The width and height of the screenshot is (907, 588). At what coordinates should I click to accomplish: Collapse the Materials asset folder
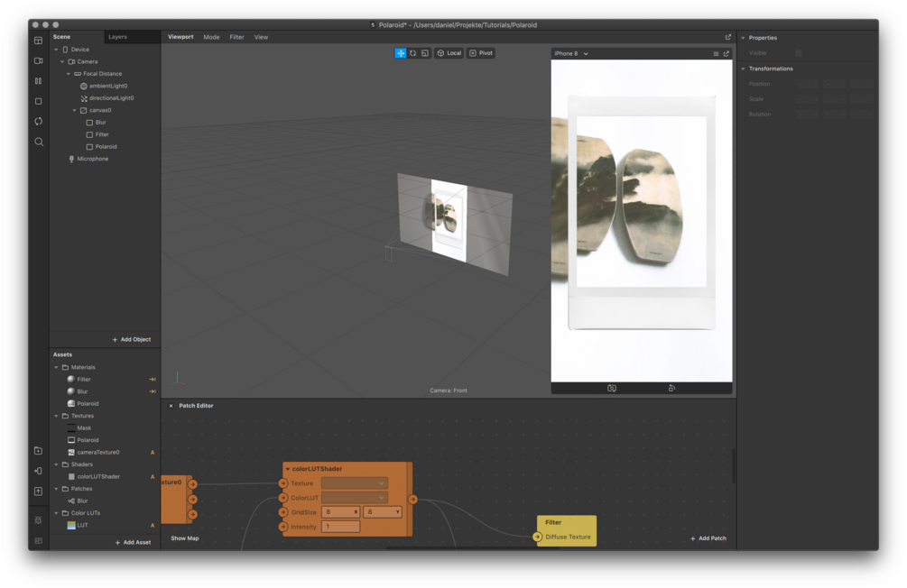(x=56, y=368)
